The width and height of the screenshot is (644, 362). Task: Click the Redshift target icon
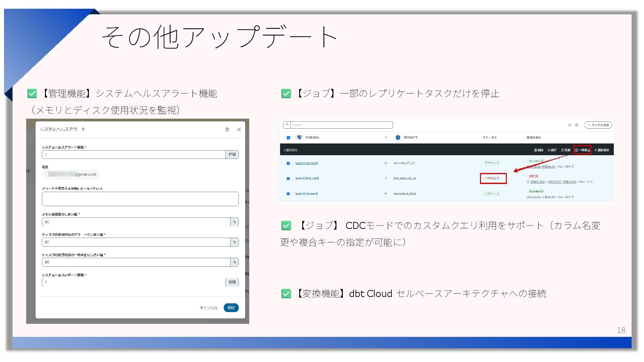398,137
